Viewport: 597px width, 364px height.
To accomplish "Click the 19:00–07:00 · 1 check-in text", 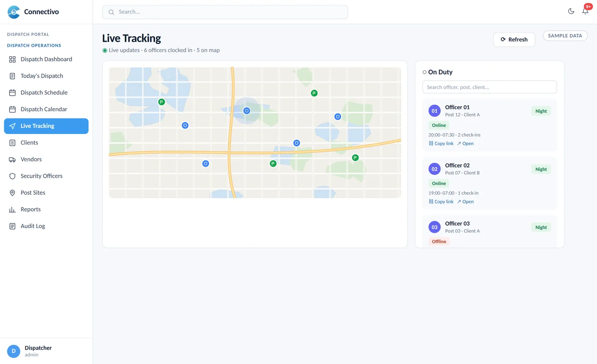I will point(453,193).
